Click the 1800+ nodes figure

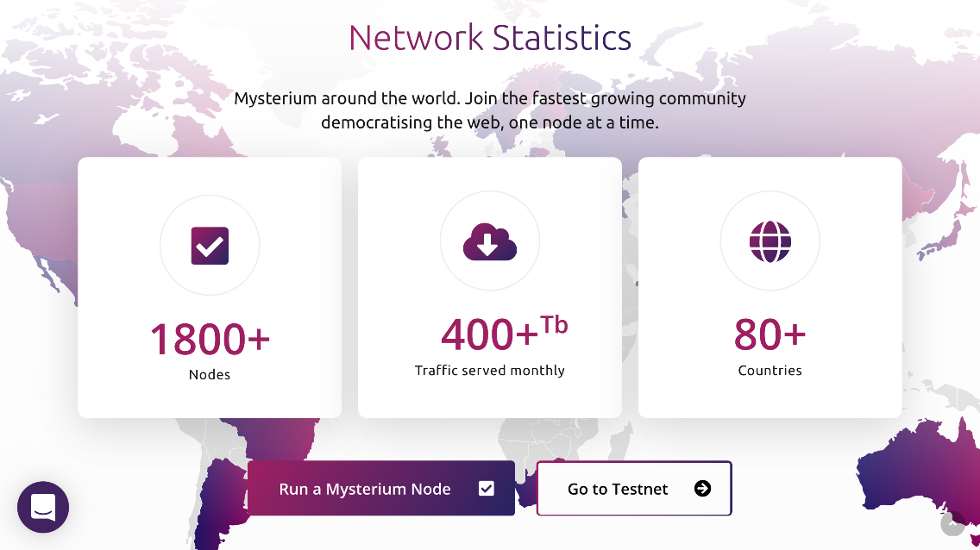pos(210,339)
